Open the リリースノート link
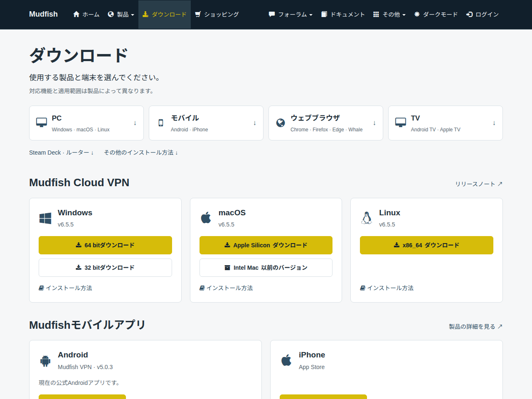This screenshot has height=399, width=532. coord(479,184)
